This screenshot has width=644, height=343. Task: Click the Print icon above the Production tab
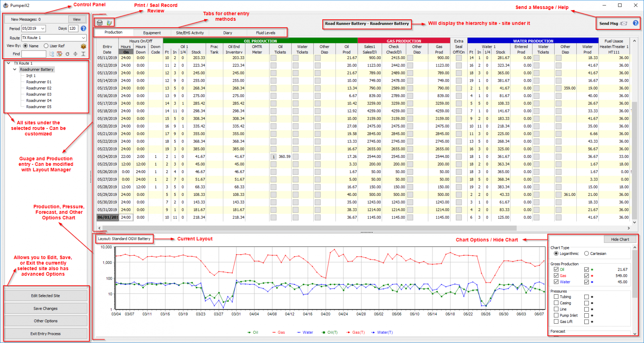click(99, 23)
